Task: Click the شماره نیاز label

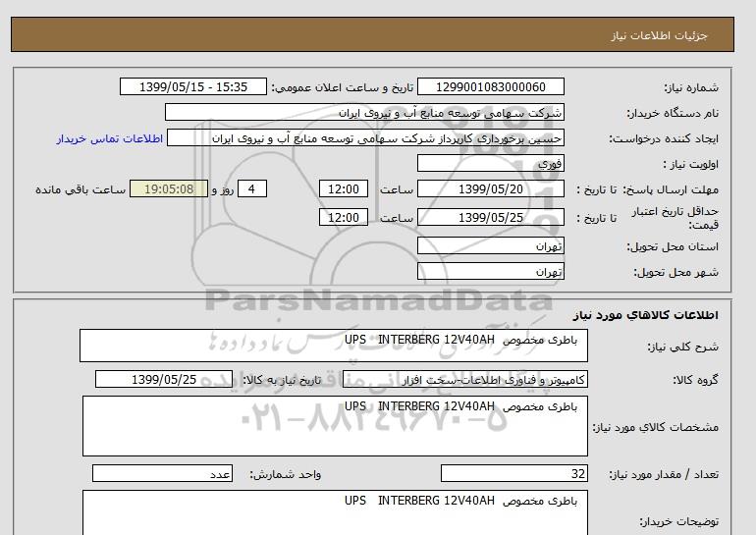Action: [x=691, y=87]
